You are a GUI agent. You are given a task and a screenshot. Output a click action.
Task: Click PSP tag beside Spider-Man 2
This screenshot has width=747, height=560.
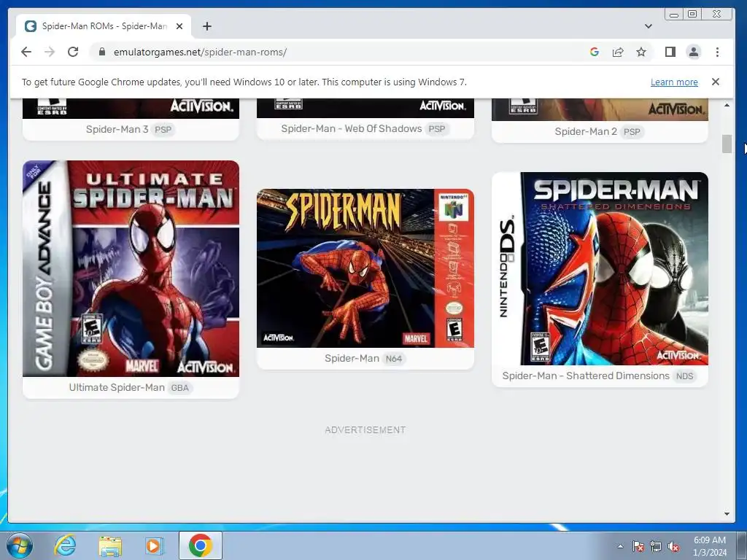[x=632, y=132]
